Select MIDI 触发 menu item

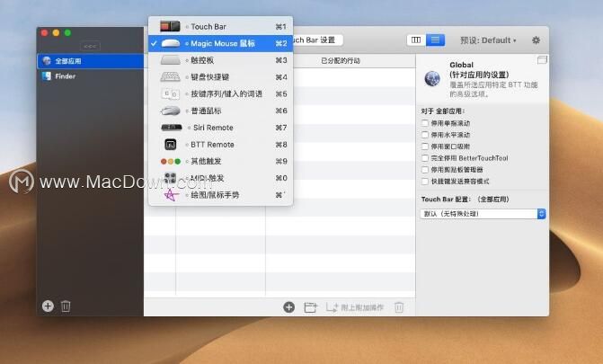coord(220,178)
